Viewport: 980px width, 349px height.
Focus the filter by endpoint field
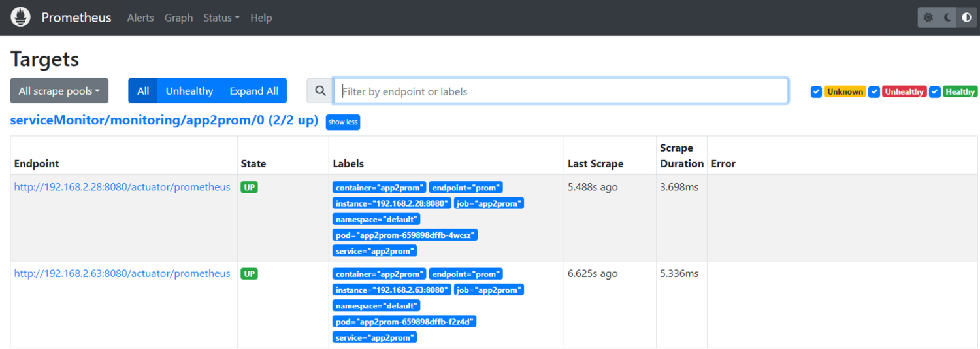561,91
